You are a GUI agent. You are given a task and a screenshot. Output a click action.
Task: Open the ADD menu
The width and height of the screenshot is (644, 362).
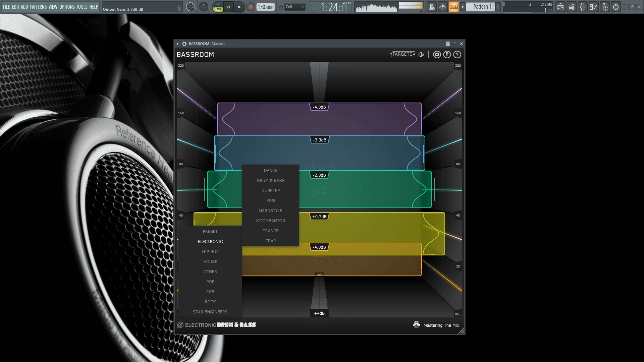click(24, 7)
